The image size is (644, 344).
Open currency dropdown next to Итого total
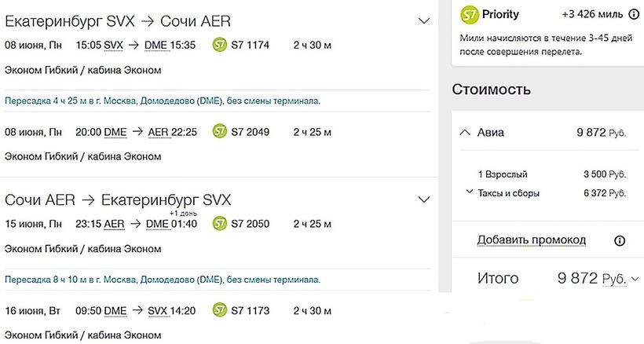[635, 278]
